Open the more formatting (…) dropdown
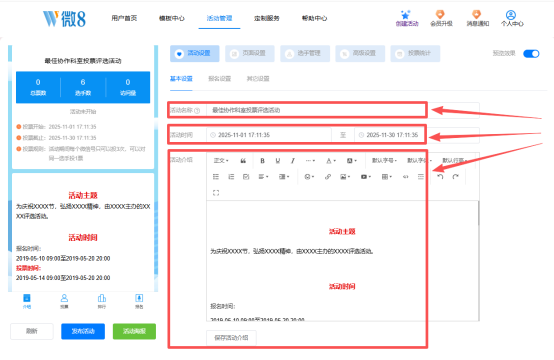The width and height of the screenshot is (554, 360). [x=310, y=161]
